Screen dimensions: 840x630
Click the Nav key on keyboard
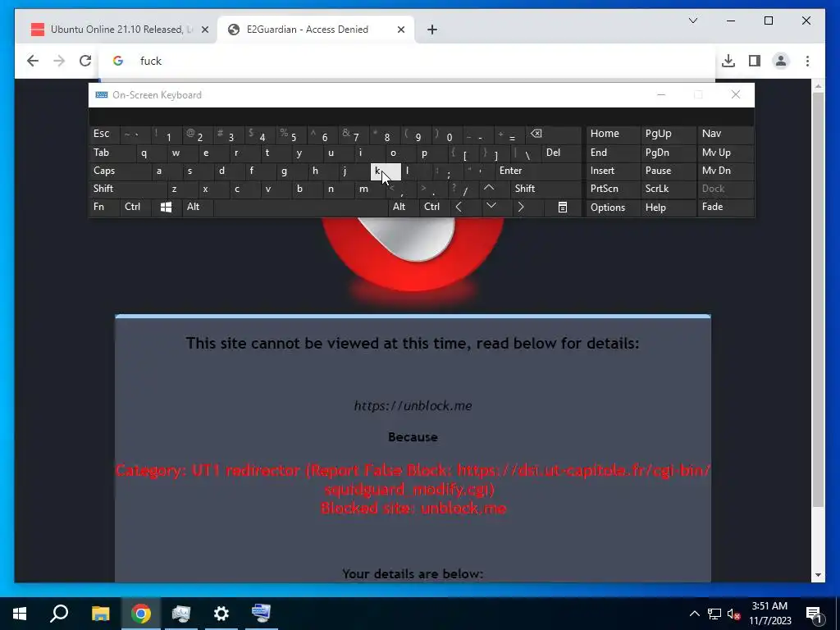click(725, 134)
